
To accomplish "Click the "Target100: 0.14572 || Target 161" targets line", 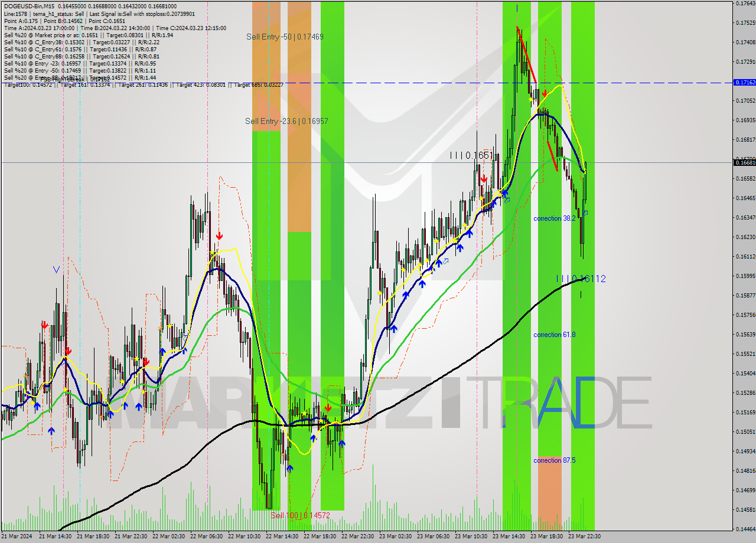I will pos(144,84).
